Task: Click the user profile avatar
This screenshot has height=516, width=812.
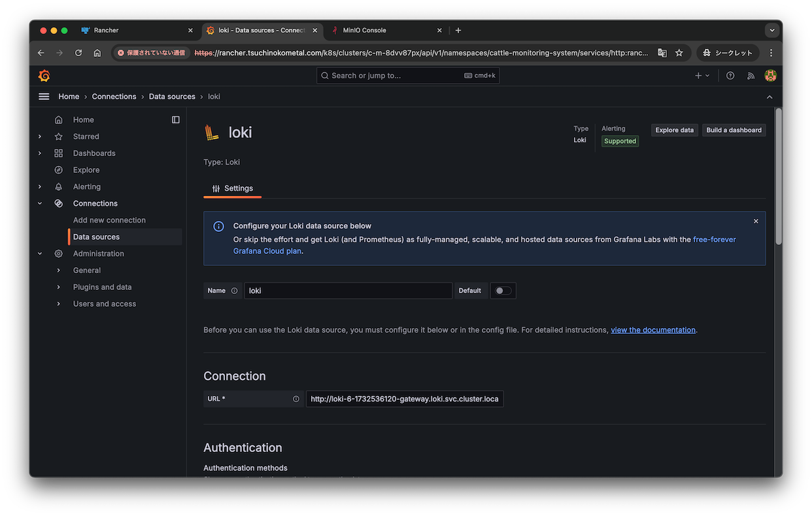Action: click(x=771, y=76)
